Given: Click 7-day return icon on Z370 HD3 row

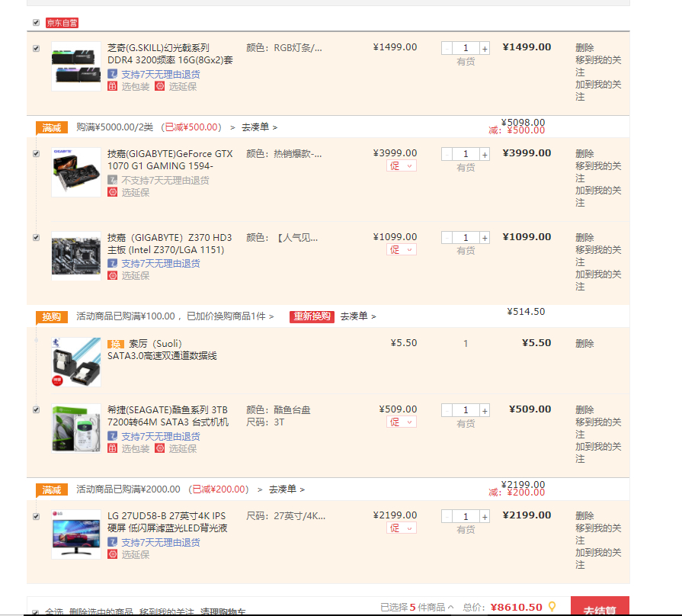Looking at the screenshot, I should (x=112, y=263).
